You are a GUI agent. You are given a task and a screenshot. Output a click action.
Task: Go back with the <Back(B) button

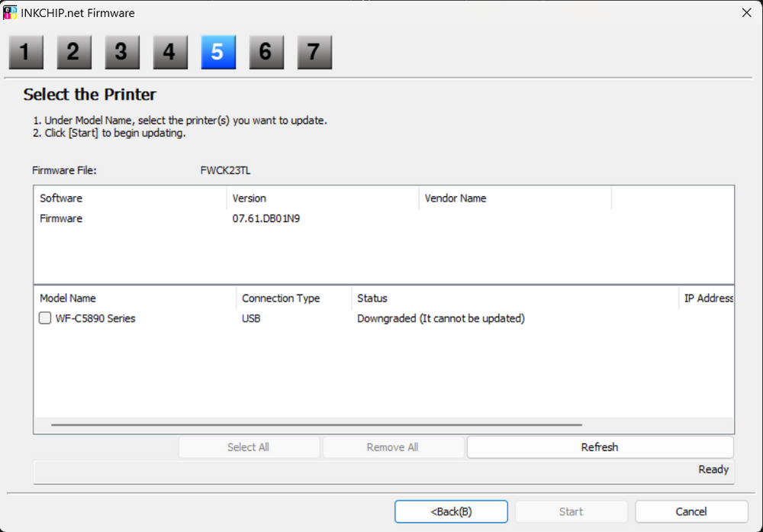pyautogui.click(x=451, y=511)
